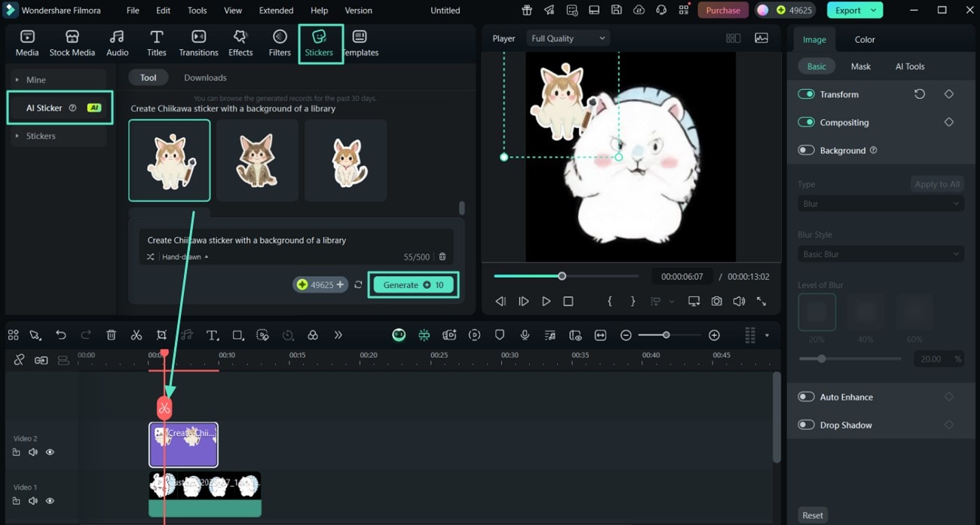
Task: Open the Stock Media tab
Action: pyautogui.click(x=72, y=44)
